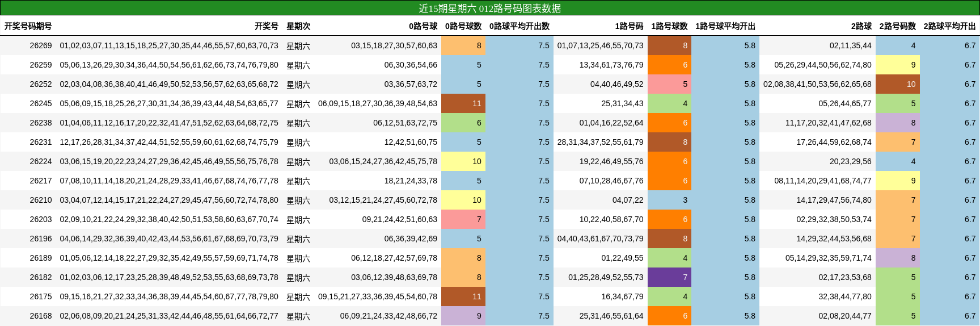Click the 1路 cell 25,31,34,43
Viewport: 980px width, 326px height.
[x=623, y=103]
